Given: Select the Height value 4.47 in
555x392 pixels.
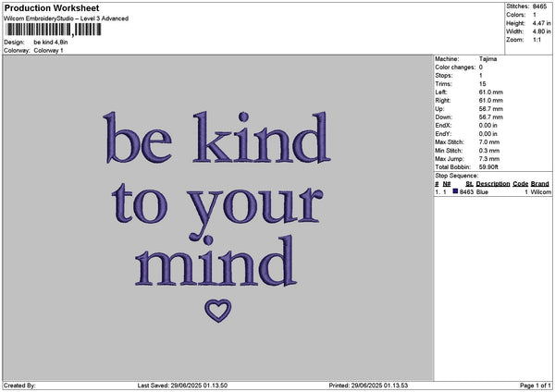Looking at the screenshot, I should [x=541, y=23].
